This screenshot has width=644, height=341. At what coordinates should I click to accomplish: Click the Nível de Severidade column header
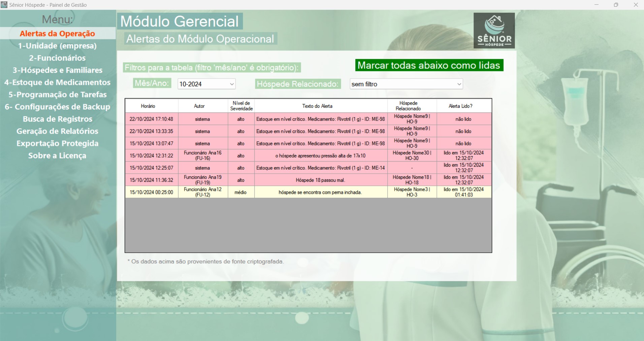[241, 105]
